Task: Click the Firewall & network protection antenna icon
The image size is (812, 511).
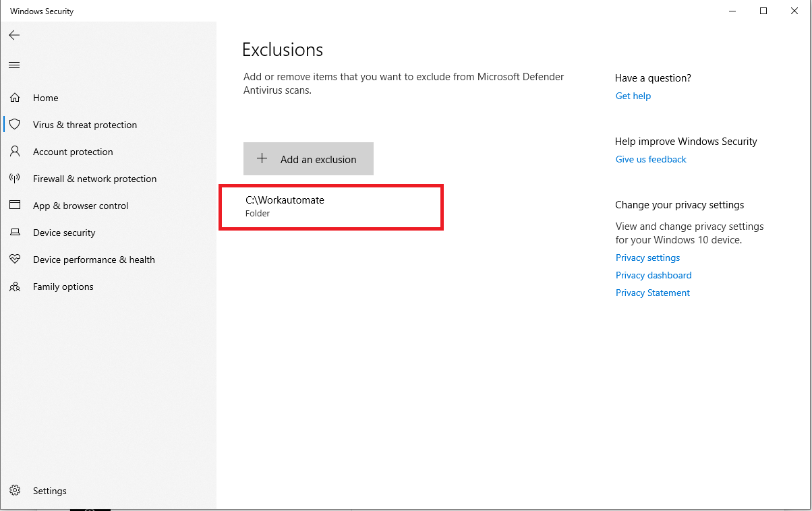Action: tap(15, 179)
